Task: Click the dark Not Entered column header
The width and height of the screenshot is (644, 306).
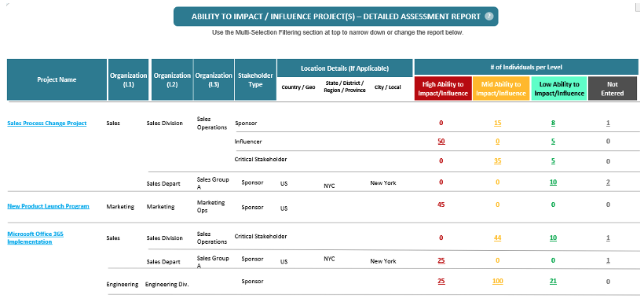Action: tap(613, 88)
